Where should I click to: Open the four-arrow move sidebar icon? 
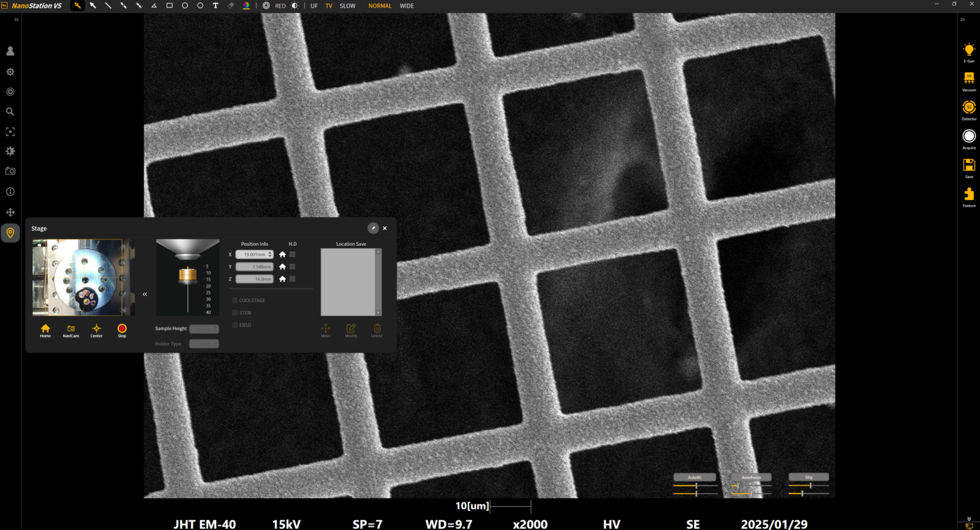point(10,212)
